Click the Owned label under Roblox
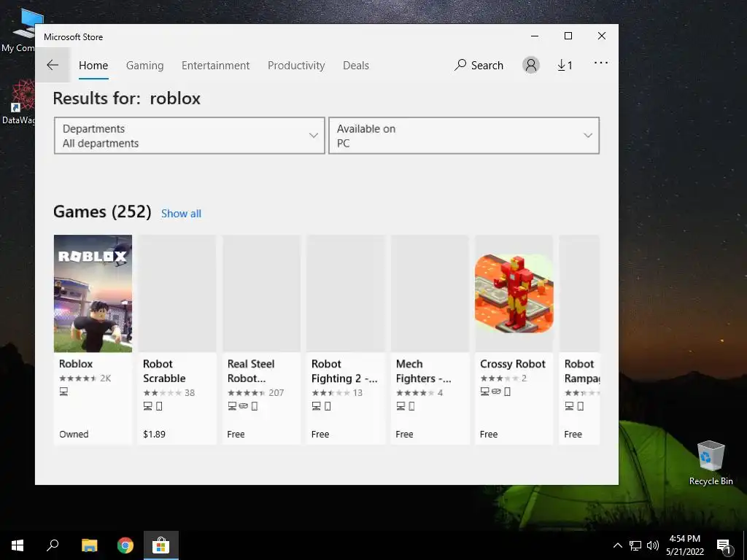This screenshot has height=560, width=747. coord(74,435)
